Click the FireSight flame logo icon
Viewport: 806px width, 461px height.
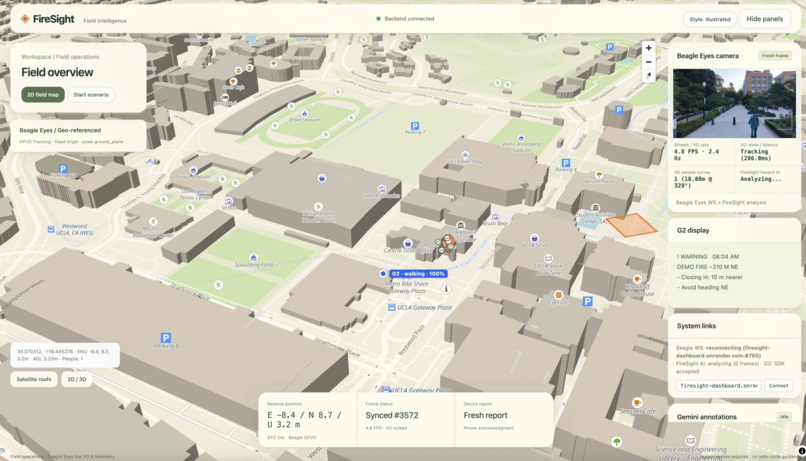25,19
